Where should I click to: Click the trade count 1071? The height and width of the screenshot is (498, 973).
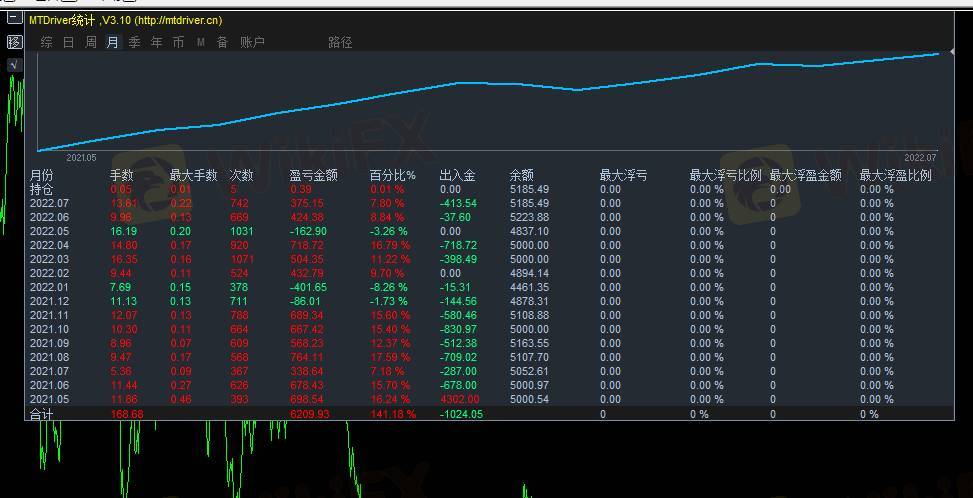coord(242,259)
